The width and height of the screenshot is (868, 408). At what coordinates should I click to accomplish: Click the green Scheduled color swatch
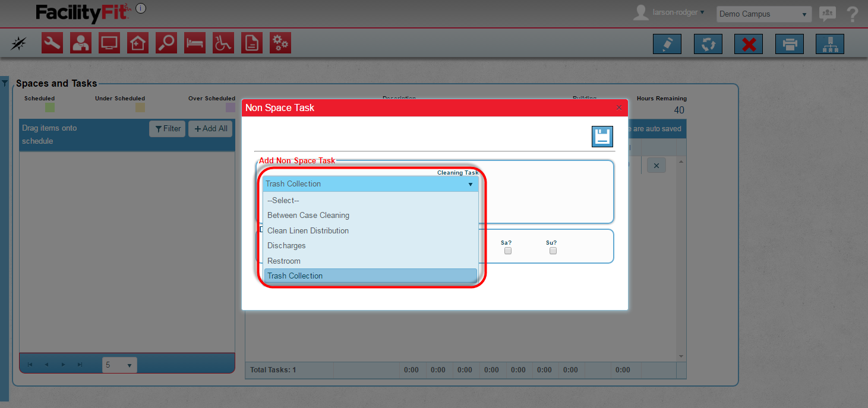(50, 107)
